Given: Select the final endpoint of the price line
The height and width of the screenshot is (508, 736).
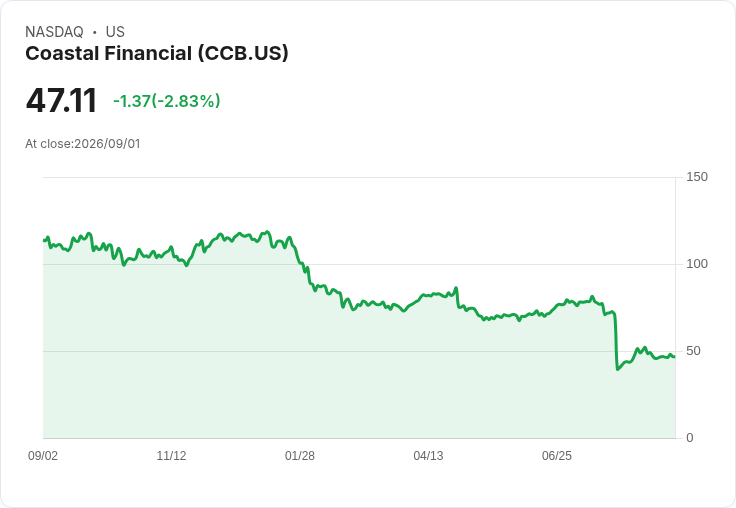Looking at the screenshot, I should pyautogui.click(x=675, y=357).
